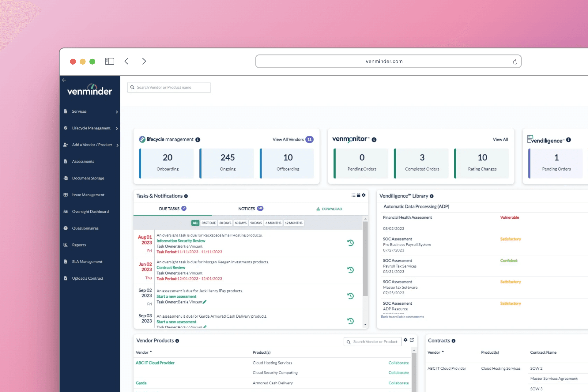Screen dimensions: 588x392
Task: Click View All Vendors
Action: pyautogui.click(x=288, y=139)
